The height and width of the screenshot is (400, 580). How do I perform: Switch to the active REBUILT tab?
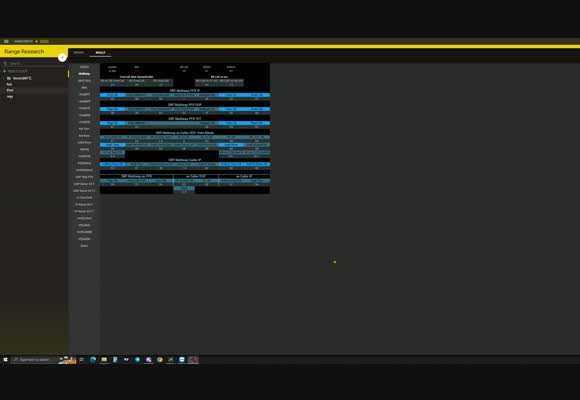[x=100, y=53]
